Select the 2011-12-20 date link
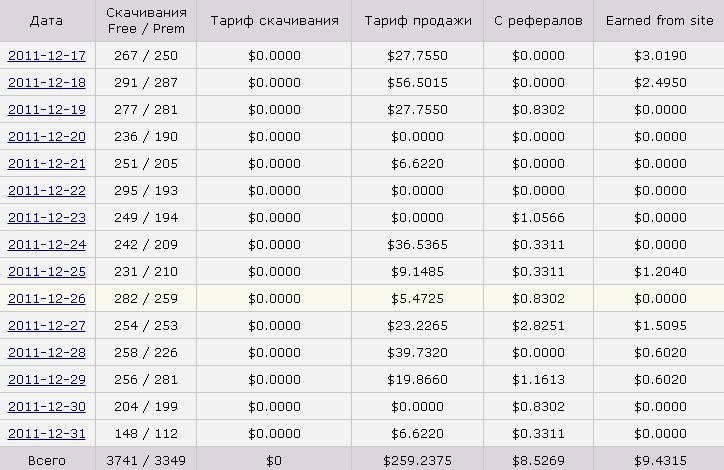Image resolution: width=724 pixels, height=470 pixels. click(x=47, y=137)
